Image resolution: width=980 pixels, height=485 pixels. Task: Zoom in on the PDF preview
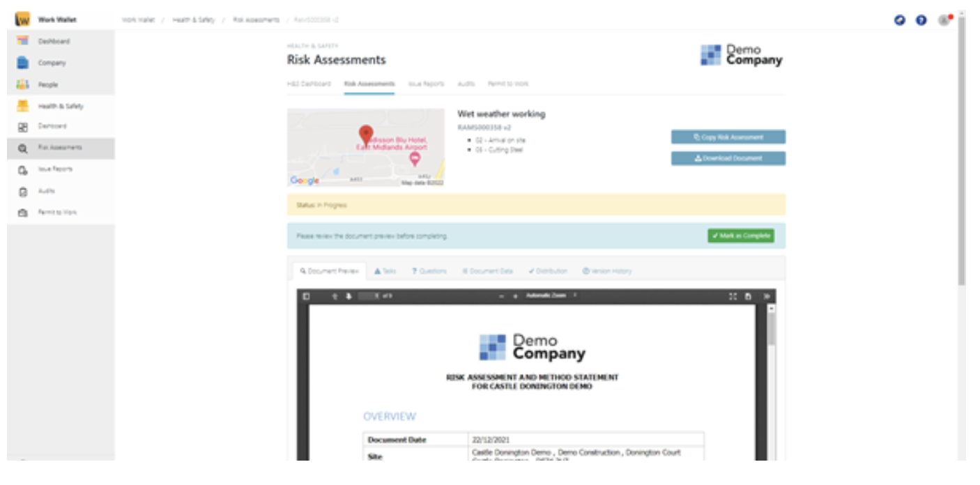tap(516, 296)
